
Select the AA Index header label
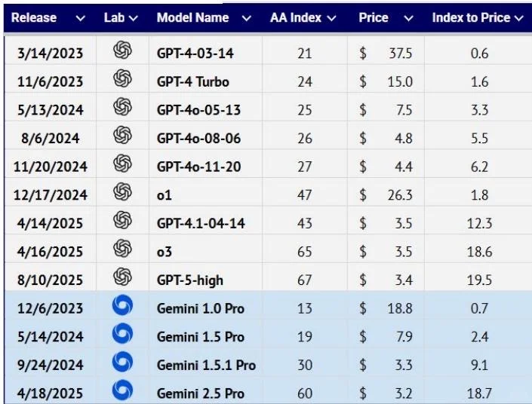coord(296,17)
